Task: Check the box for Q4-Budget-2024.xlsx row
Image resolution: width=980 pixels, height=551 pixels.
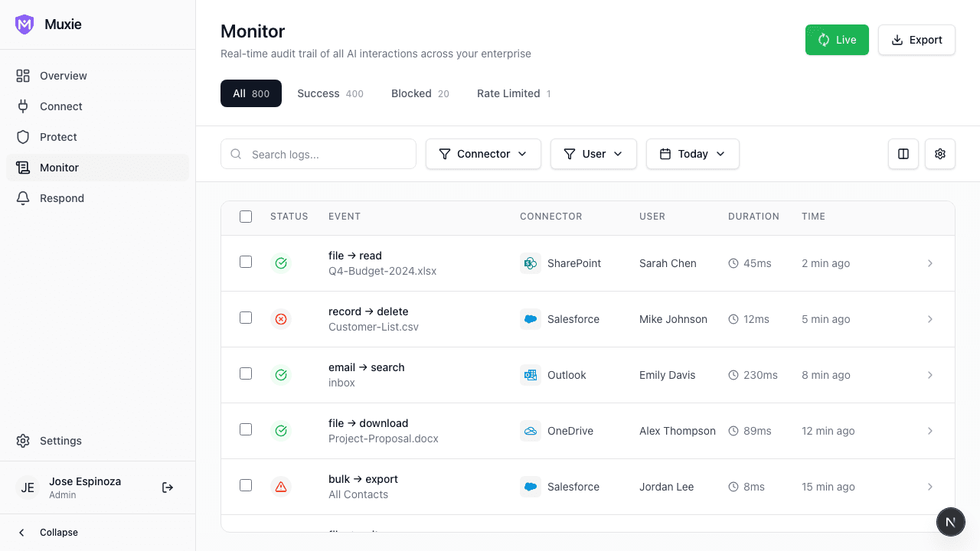Action: pyautogui.click(x=246, y=262)
